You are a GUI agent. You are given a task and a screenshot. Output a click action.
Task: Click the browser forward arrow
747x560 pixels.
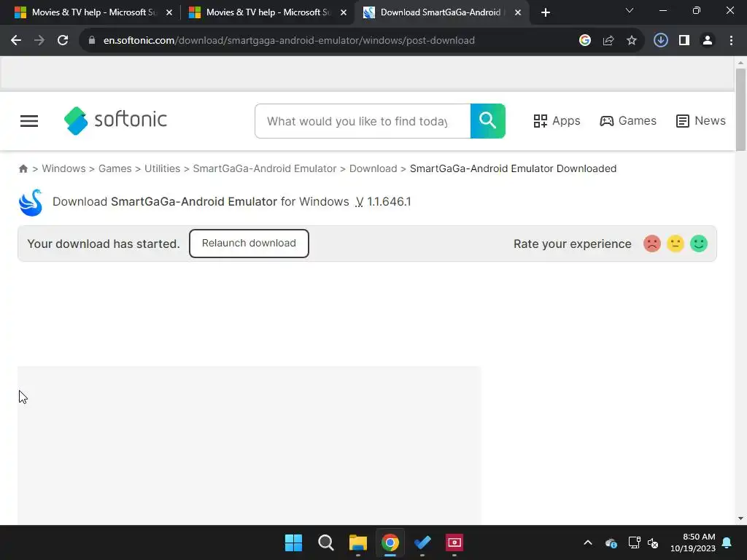point(39,41)
